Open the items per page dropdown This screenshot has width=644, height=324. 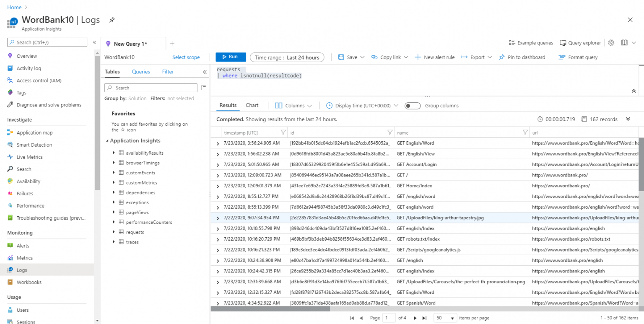click(x=445, y=318)
